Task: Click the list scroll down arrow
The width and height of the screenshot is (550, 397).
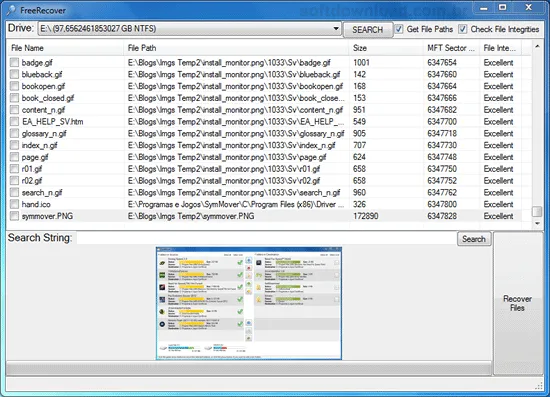Action: (537, 223)
